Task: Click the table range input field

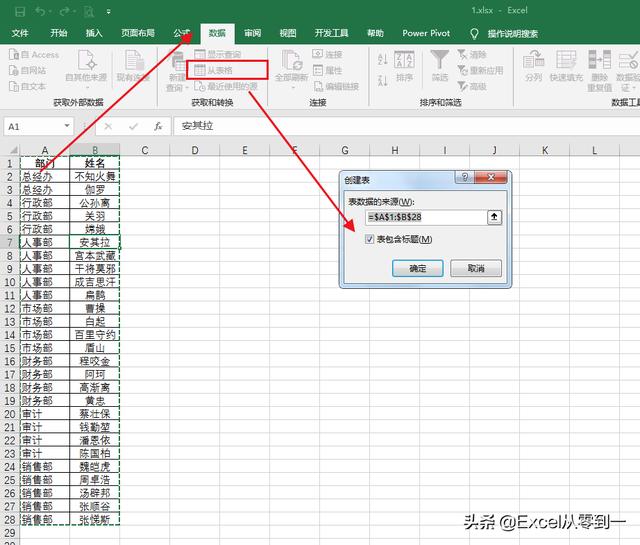Action: (x=426, y=217)
